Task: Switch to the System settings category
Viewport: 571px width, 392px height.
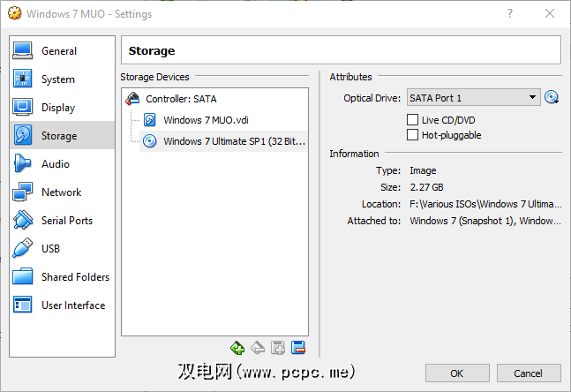Action: [57, 79]
